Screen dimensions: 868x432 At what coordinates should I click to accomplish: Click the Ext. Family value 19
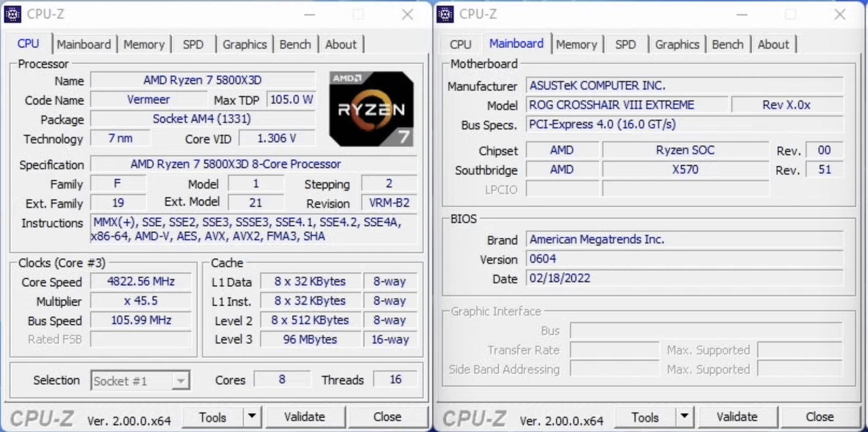coord(118,203)
